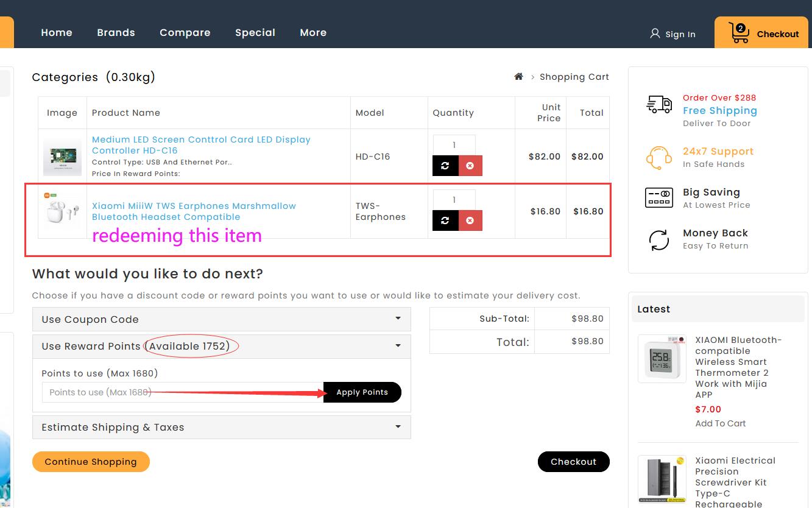The height and width of the screenshot is (508, 812).
Task: Click the $16.80 total cell
Action: click(588, 211)
